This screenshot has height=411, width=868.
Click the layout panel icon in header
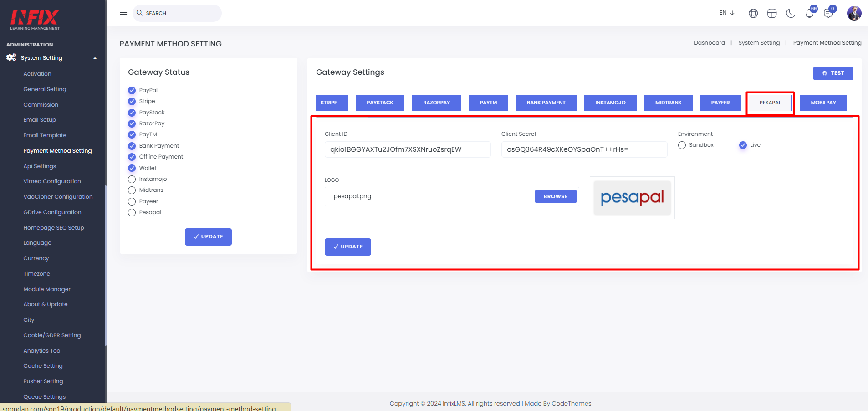point(772,13)
